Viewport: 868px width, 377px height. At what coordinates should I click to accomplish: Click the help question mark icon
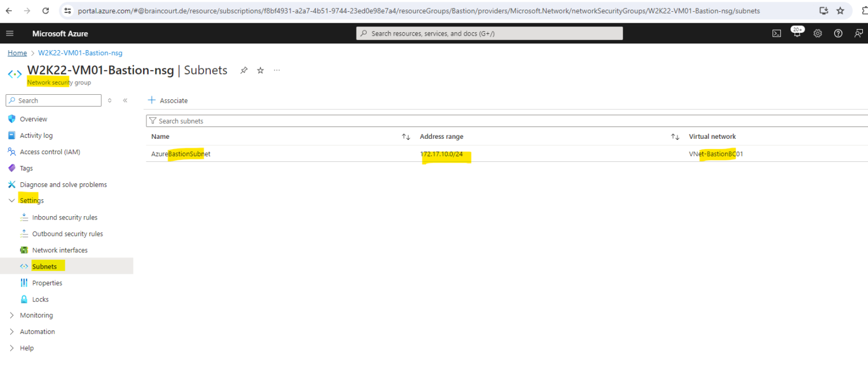pos(838,33)
